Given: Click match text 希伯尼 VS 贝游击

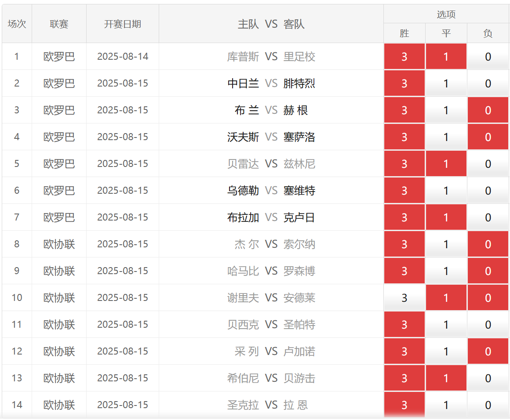Looking at the screenshot, I should (x=271, y=378).
